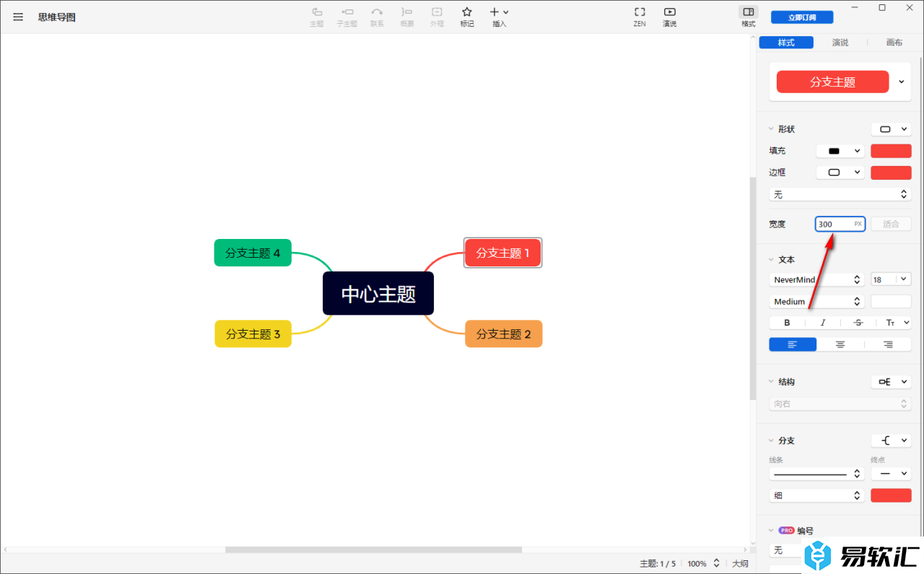Add a boundary with 外框 icon
The width and height of the screenshot is (924, 574).
[437, 17]
